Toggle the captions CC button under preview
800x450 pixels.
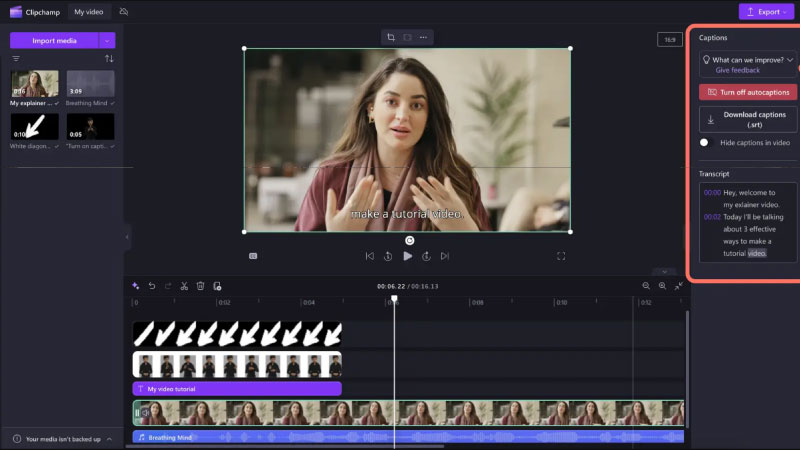coord(253,256)
